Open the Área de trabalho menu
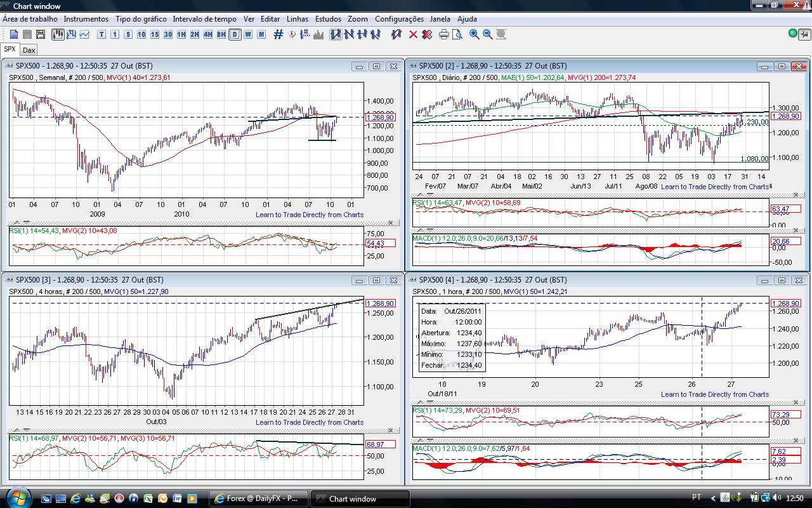Image resolution: width=812 pixels, height=508 pixels. (30, 19)
